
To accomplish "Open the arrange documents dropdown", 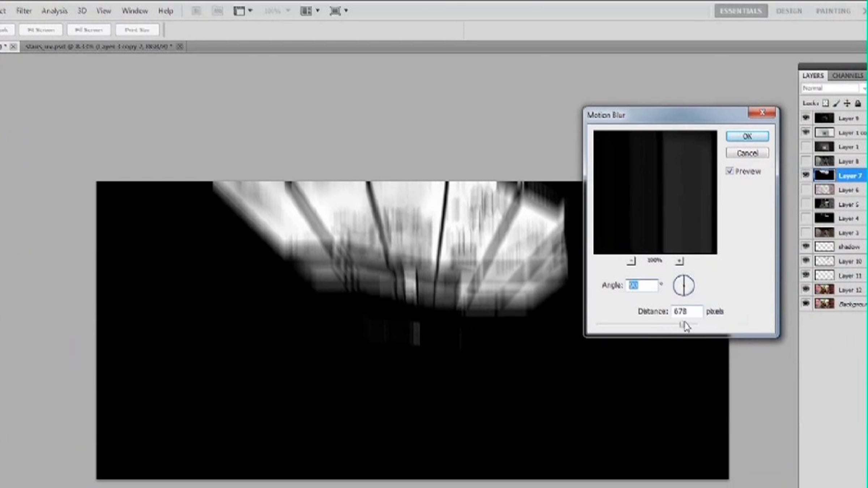I will [x=310, y=11].
